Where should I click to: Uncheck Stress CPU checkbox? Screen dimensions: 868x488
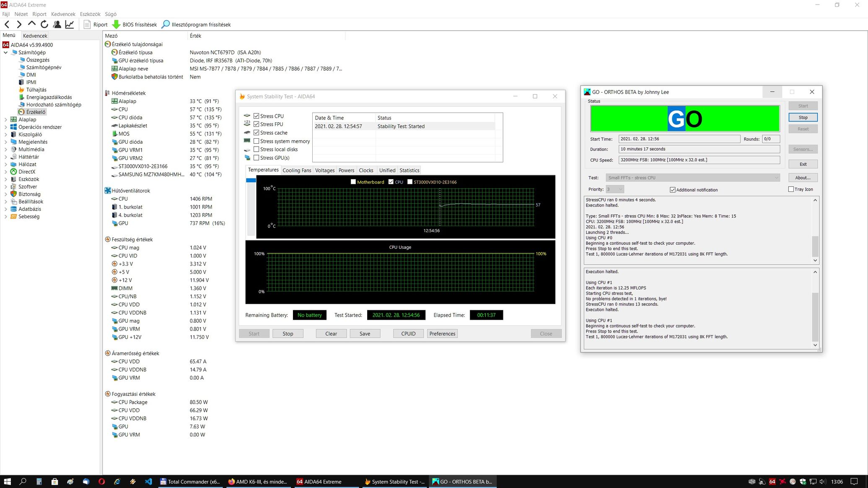257,116
